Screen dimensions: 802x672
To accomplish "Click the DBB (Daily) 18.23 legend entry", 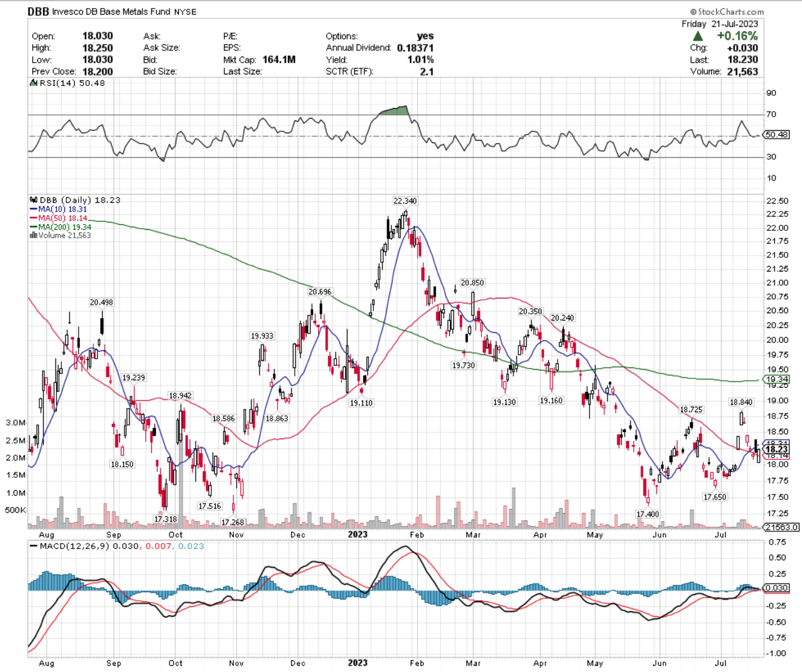I will click(80, 200).
